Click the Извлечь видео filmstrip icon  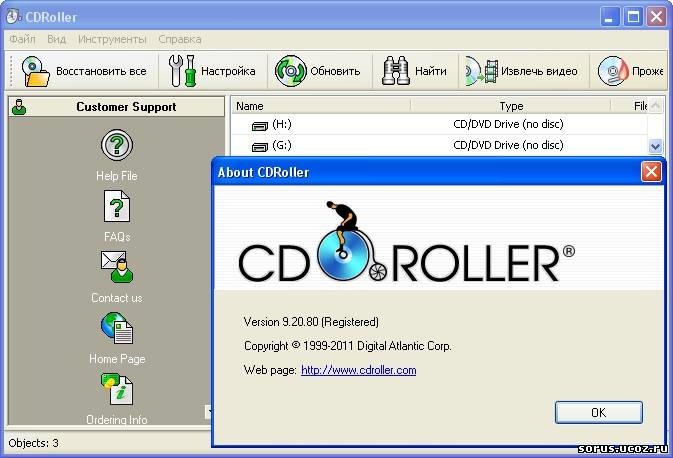(x=482, y=71)
